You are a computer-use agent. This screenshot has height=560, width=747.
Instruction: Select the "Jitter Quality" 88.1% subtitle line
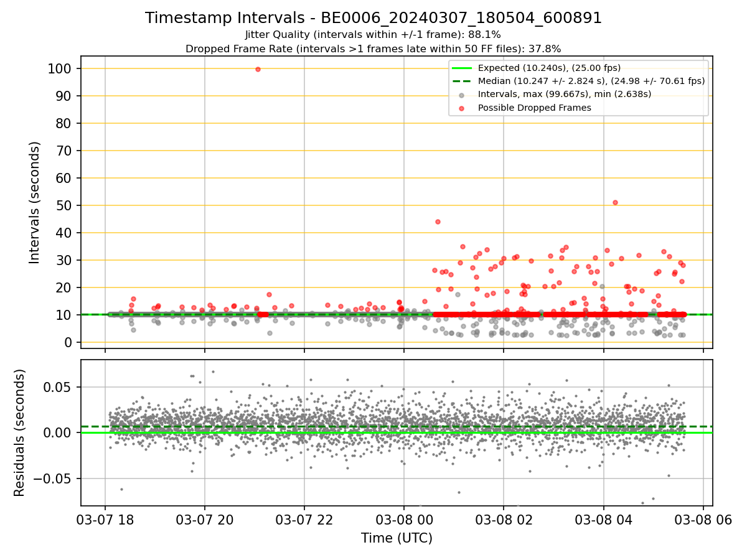(x=374, y=35)
